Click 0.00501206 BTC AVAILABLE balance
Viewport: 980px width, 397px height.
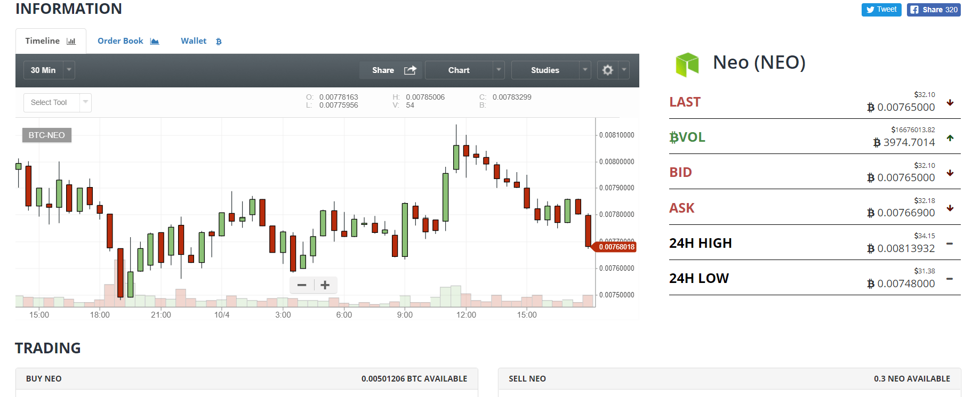tap(414, 379)
